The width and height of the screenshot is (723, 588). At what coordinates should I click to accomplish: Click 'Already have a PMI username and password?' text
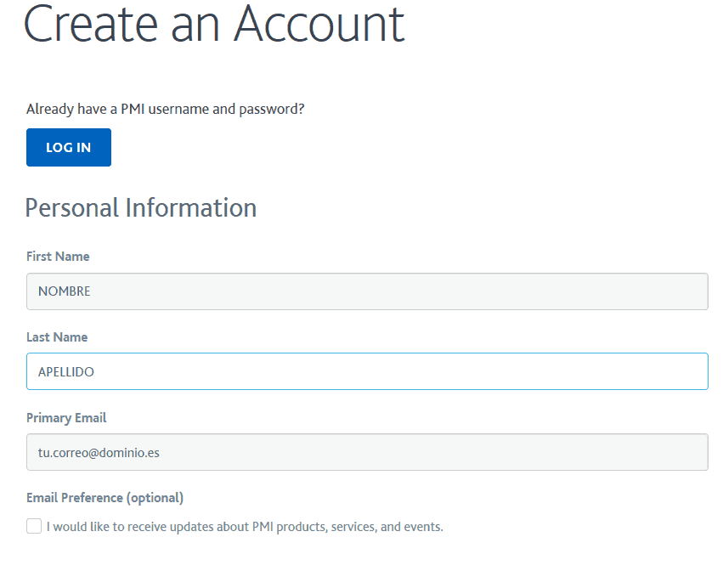165,110
